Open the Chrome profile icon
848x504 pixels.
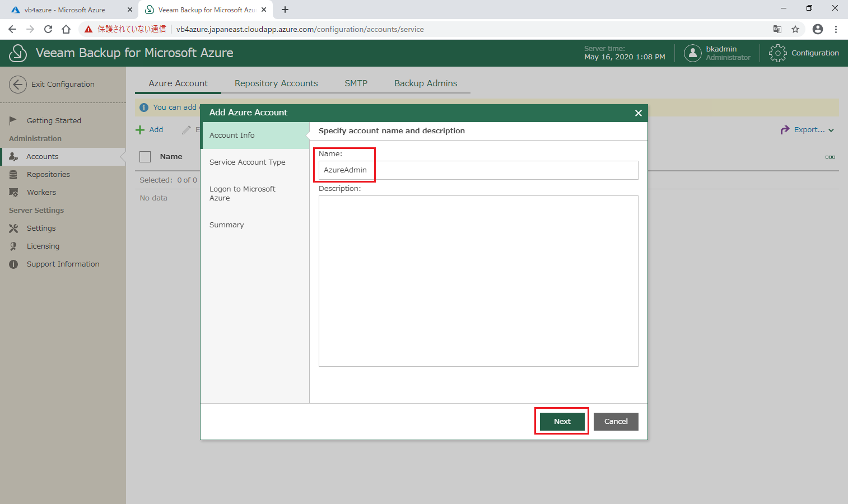pos(818,29)
